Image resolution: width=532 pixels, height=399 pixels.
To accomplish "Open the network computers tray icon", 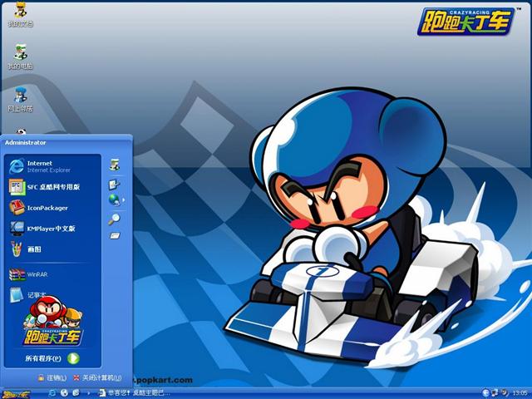I will coord(495,393).
